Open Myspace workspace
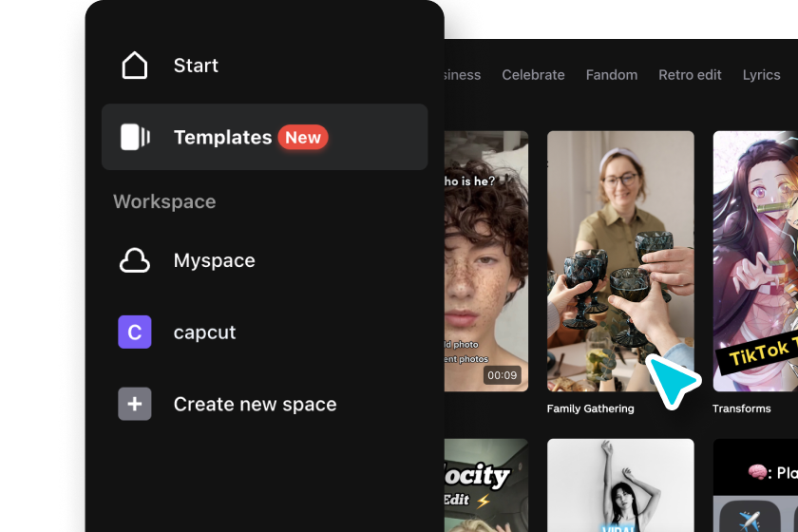 (215, 260)
